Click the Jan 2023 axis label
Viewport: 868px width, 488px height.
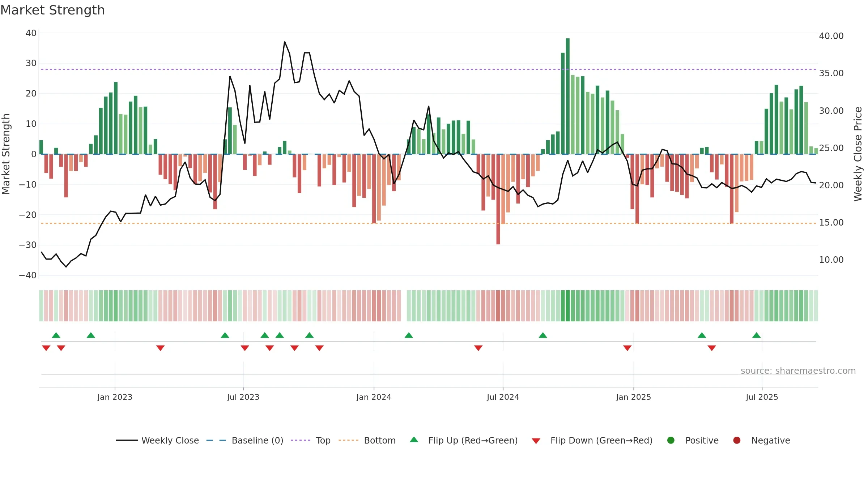tap(115, 397)
